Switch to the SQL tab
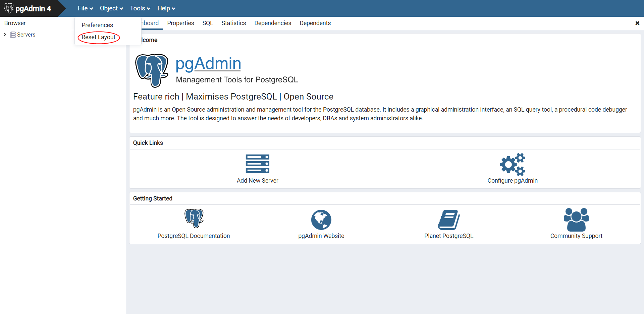This screenshot has height=314, width=644. click(x=208, y=23)
